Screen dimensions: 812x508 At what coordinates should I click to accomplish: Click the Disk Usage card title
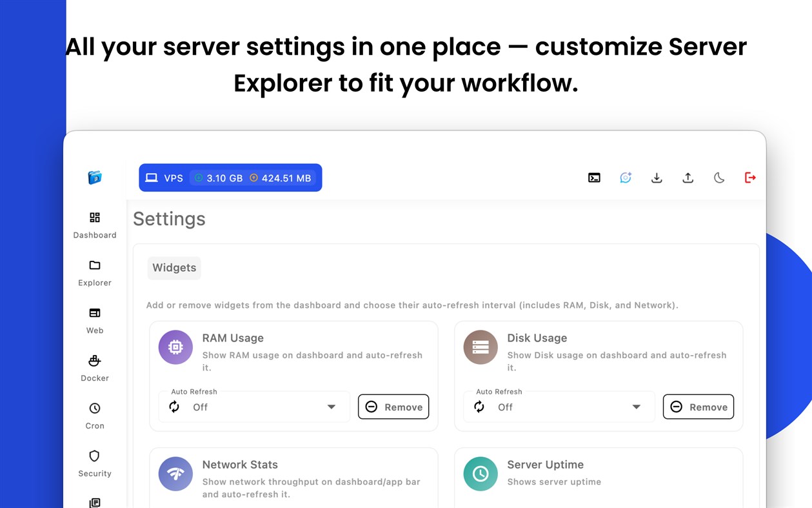coord(537,338)
